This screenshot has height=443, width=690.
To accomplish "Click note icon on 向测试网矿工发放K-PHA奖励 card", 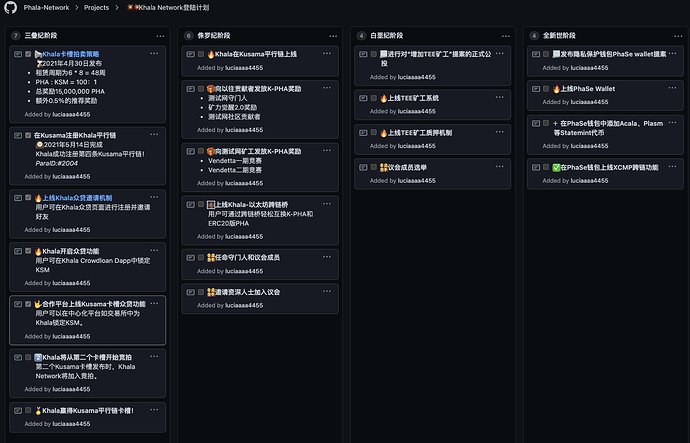I will pyautogui.click(x=191, y=151).
